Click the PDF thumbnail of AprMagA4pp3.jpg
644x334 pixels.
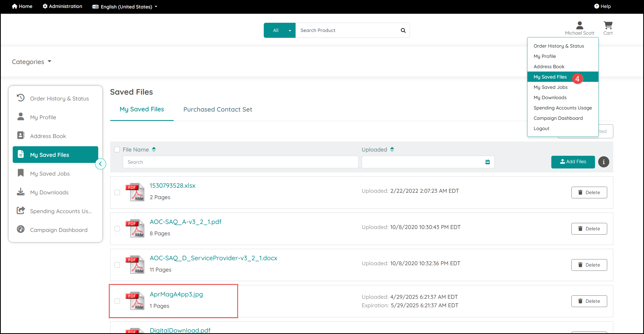coord(135,301)
